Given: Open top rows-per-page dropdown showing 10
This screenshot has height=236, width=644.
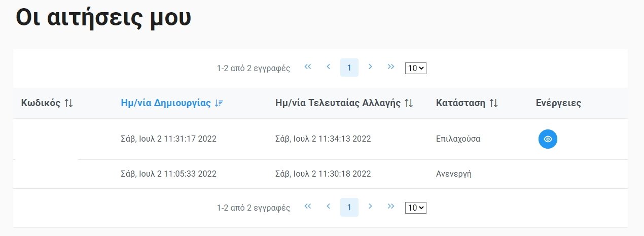Looking at the screenshot, I should click(416, 68).
